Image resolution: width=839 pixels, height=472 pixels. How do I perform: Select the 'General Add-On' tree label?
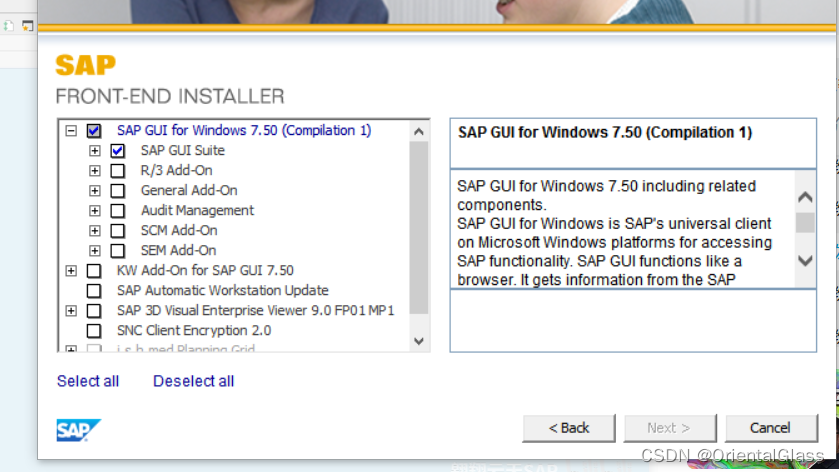coord(189,191)
